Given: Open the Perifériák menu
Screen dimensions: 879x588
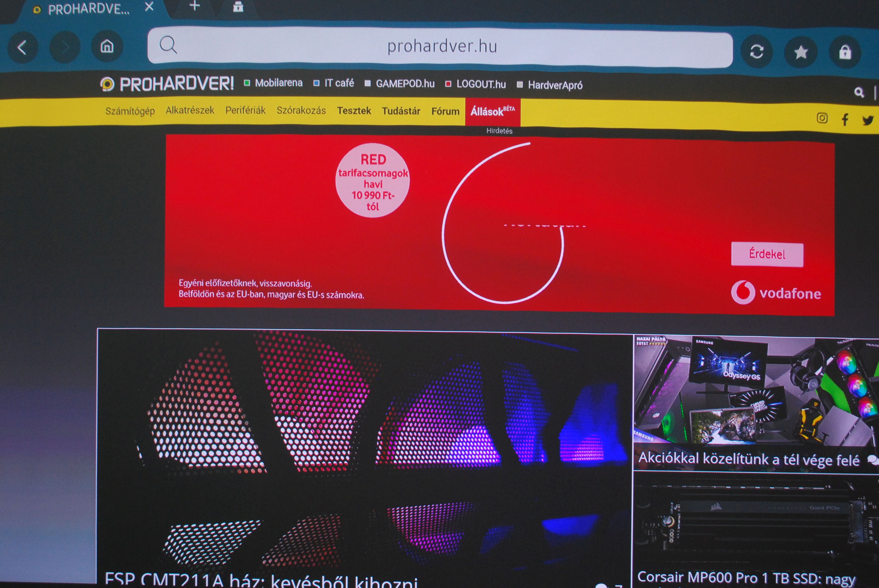Looking at the screenshot, I should tap(245, 110).
